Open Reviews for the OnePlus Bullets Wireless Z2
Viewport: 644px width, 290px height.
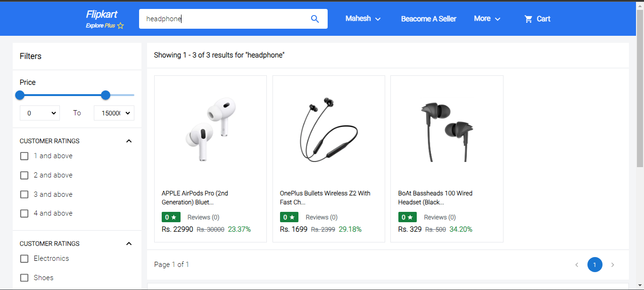coord(322,217)
